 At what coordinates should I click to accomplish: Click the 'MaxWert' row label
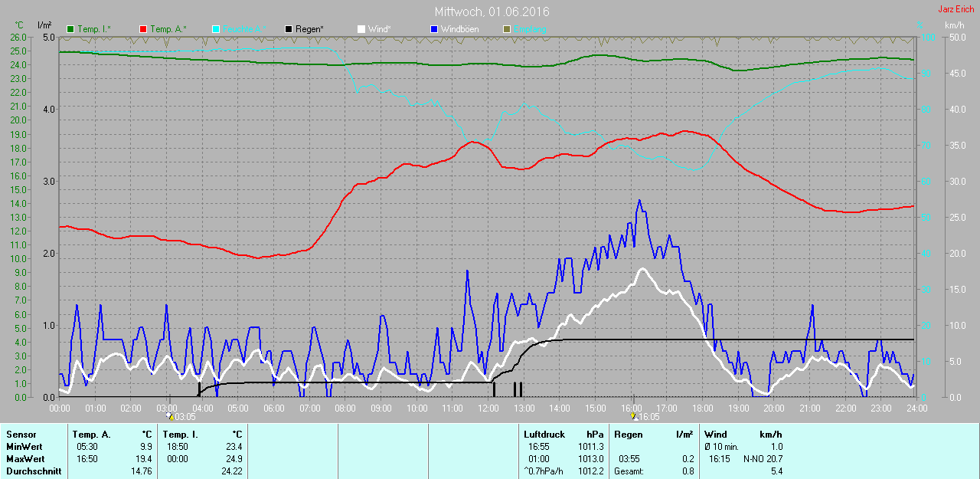(x=25, y=459)
